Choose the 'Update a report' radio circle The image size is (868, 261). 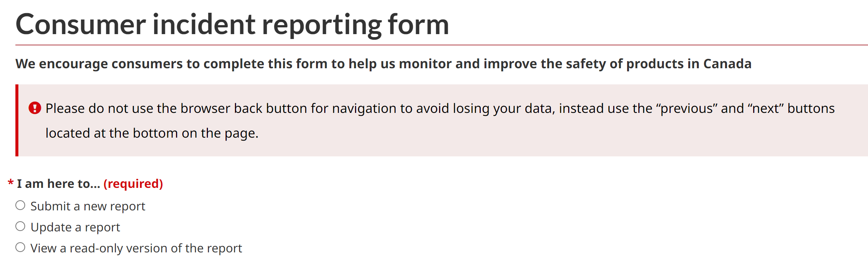(20, 226)
